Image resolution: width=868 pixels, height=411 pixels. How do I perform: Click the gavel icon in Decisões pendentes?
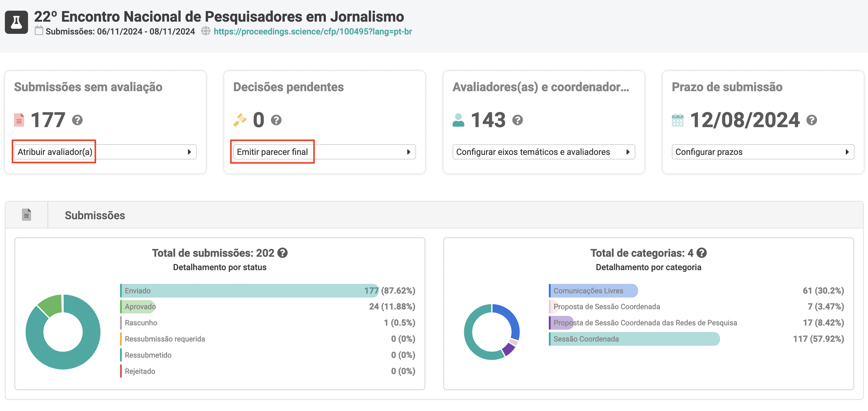[x=240, y=120]
